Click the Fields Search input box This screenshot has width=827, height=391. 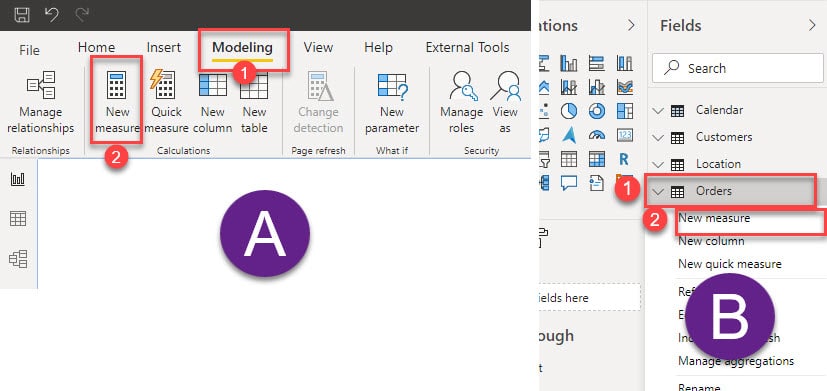tap(737, 68)
